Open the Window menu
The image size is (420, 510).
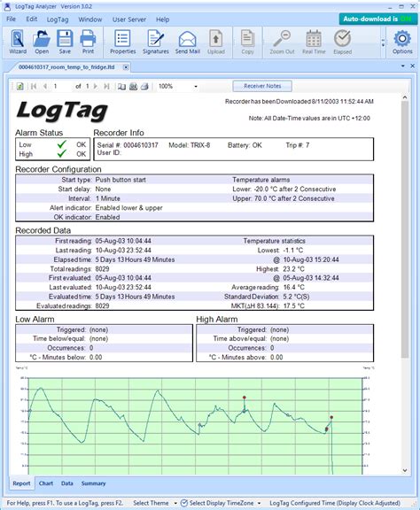pos(90,19)
